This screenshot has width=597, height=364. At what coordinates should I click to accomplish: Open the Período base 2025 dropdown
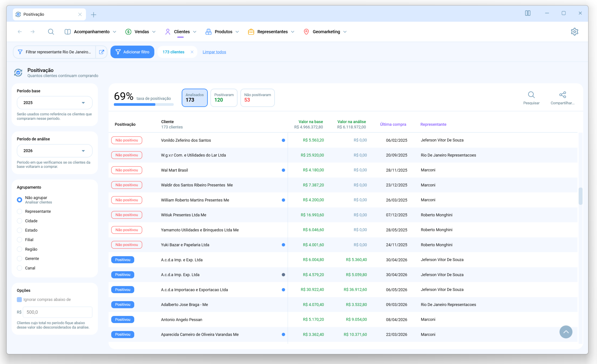(55, 103)
